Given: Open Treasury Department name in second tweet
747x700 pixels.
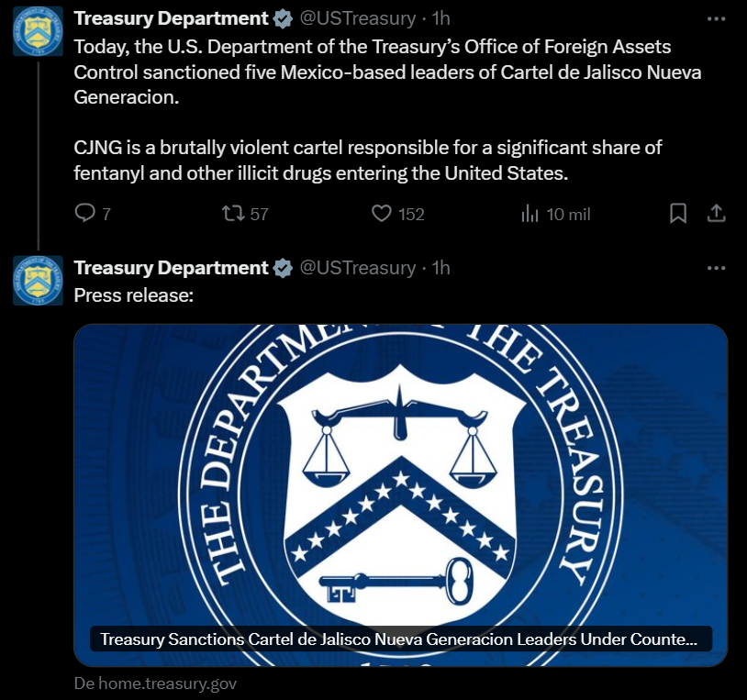Looking at the screenshot, I should click(171, 268).
